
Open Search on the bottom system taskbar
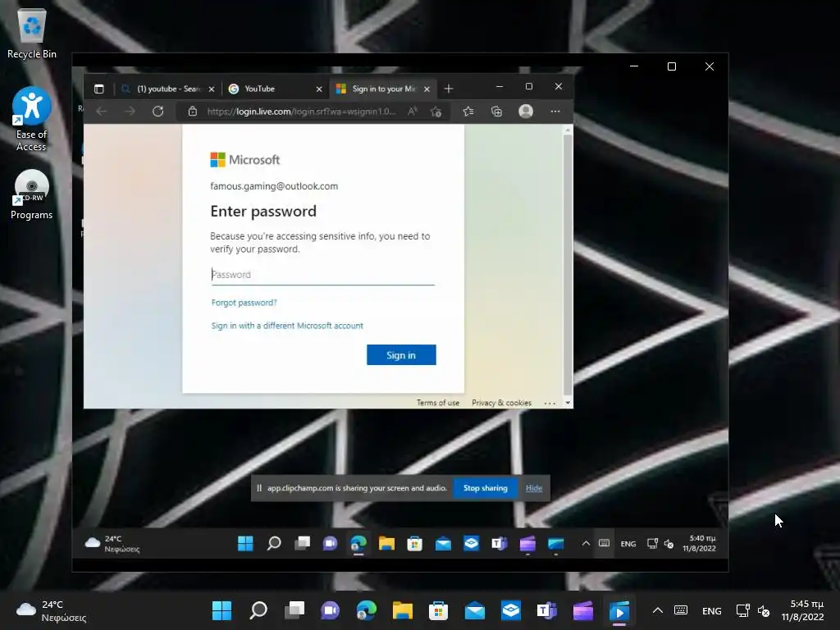pyautogui.click(x=258, y=610)
